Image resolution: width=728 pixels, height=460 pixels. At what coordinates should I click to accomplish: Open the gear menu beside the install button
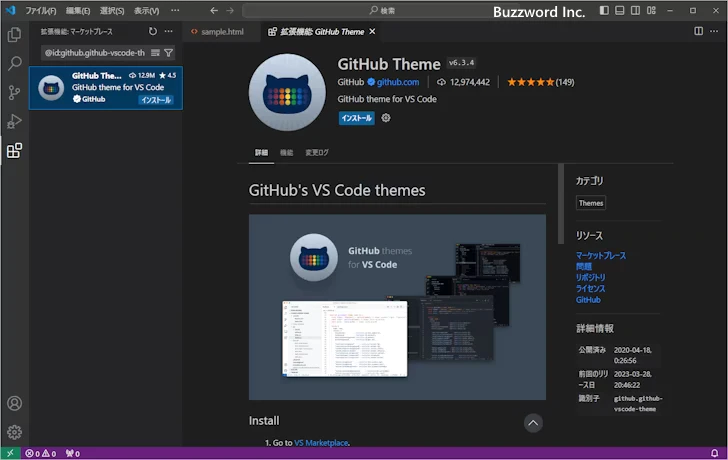pyautogui.click(x=386, y=118)
